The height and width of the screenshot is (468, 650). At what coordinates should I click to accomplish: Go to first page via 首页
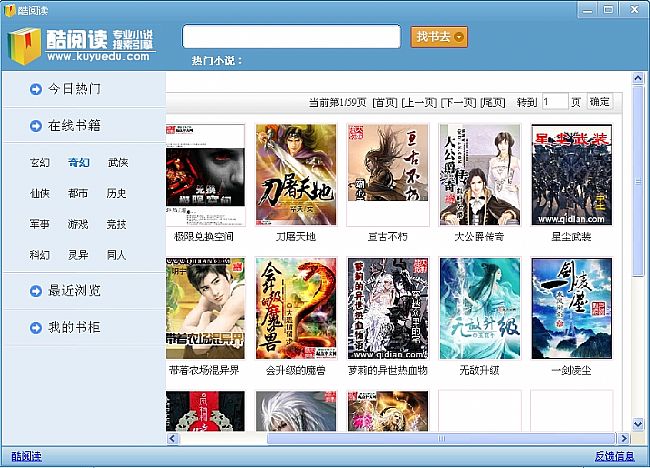point(385,102)
